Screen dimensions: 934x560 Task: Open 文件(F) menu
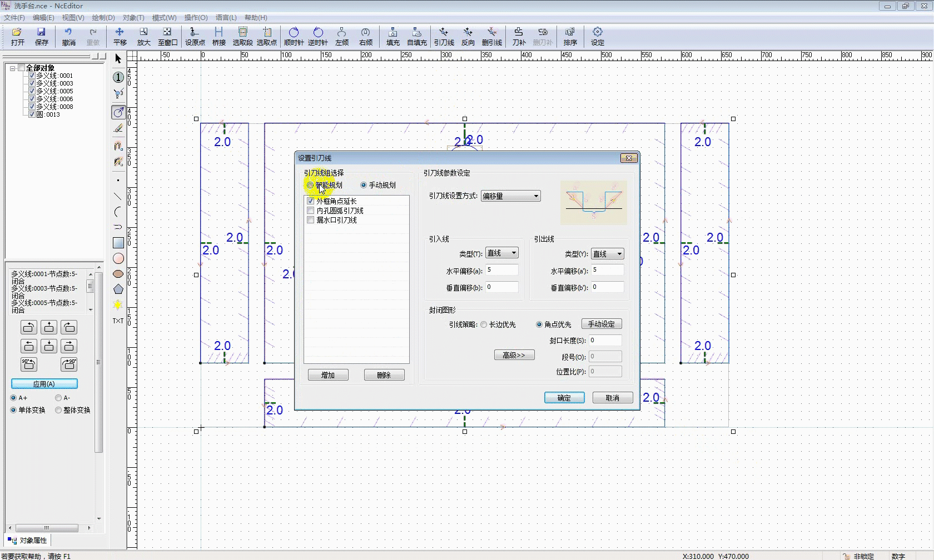pyautogui.click(x=14, y=18)
